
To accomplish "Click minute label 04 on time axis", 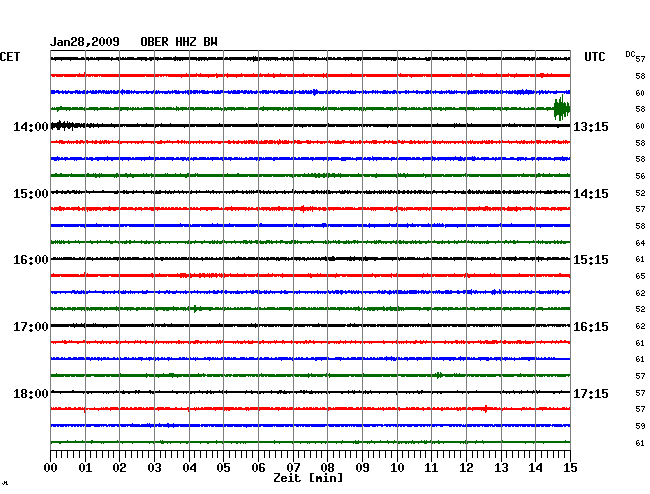I will [189, 467].
